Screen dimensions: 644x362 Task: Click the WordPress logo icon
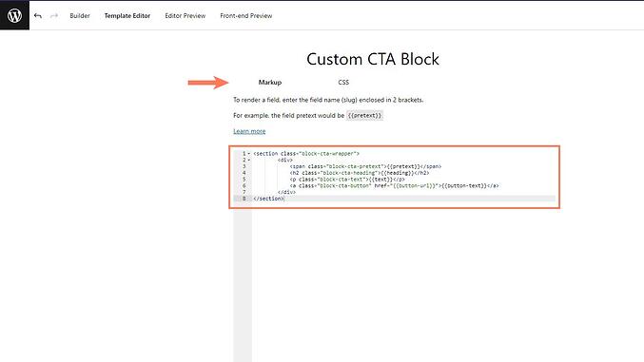(x=15, y=15)
